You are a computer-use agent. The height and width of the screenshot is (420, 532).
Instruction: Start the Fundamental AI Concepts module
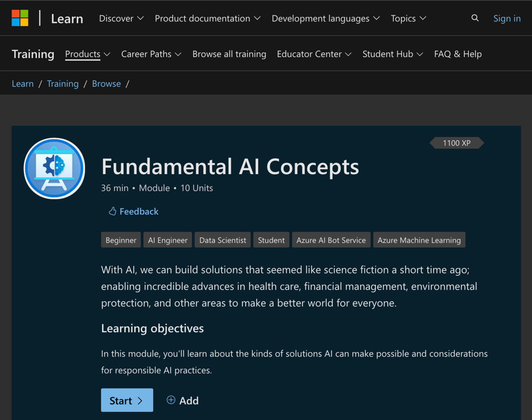(x=127, y=400)
